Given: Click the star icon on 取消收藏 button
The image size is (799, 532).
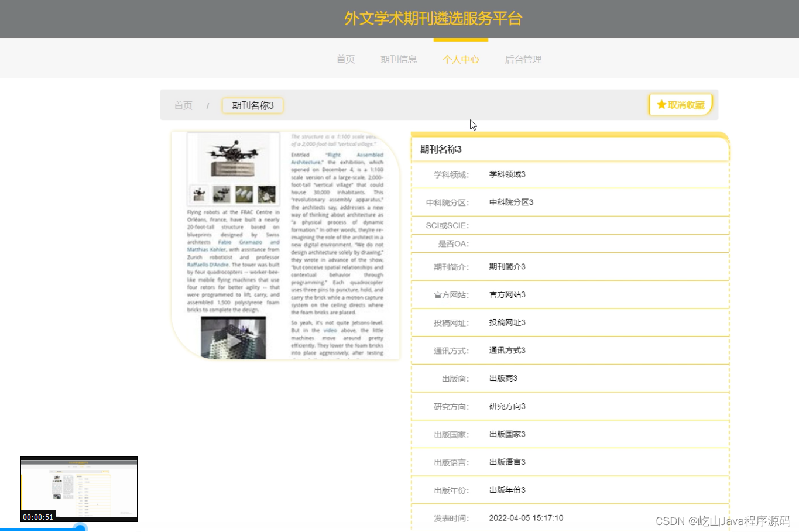Looking at the screenshot, I should pyautogui.click(x=662, y=104).
